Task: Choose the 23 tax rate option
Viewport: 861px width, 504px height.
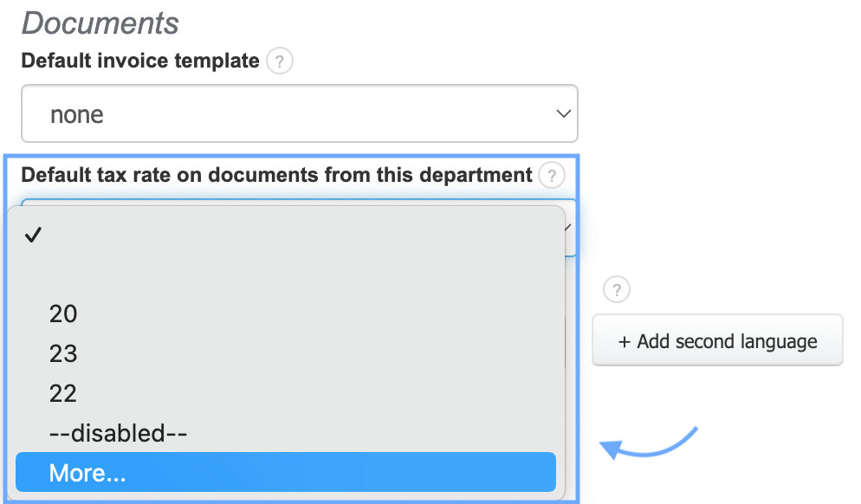Action: tap(63, 353)
